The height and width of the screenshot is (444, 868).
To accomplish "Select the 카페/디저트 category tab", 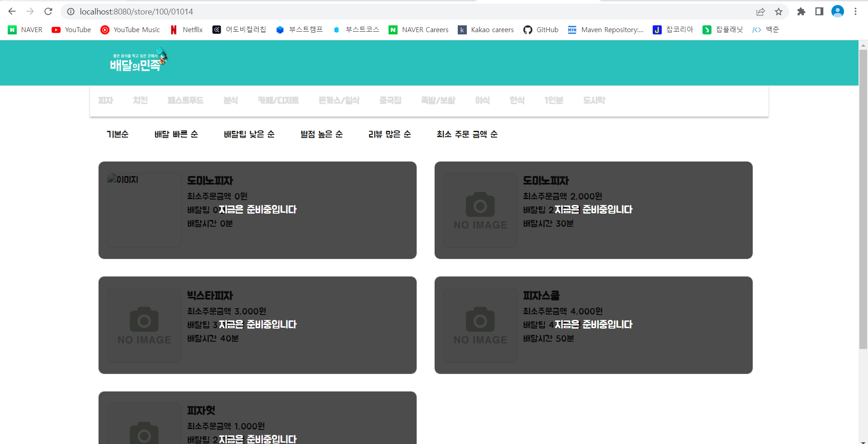I will point(278,100).
